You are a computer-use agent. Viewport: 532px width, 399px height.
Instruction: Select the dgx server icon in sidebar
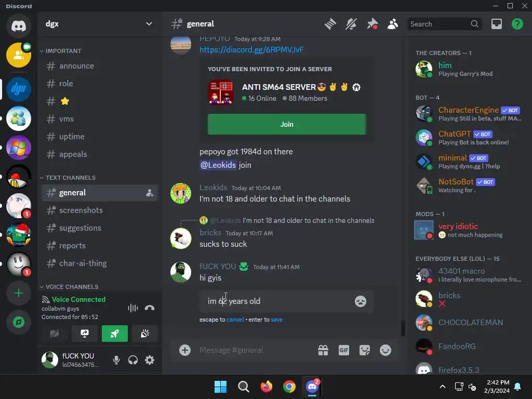(19, 89)
